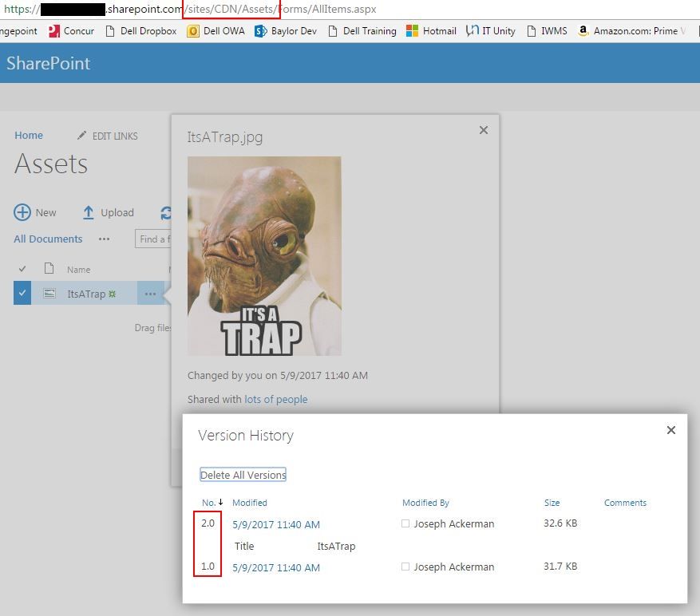Open version 2.0 modified date link
This screenshot has width=700, height=616.
[x=276, y=524]
